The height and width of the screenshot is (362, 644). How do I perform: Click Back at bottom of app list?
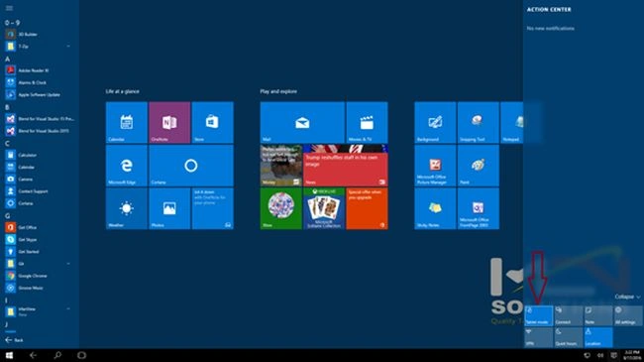point(14,340)
